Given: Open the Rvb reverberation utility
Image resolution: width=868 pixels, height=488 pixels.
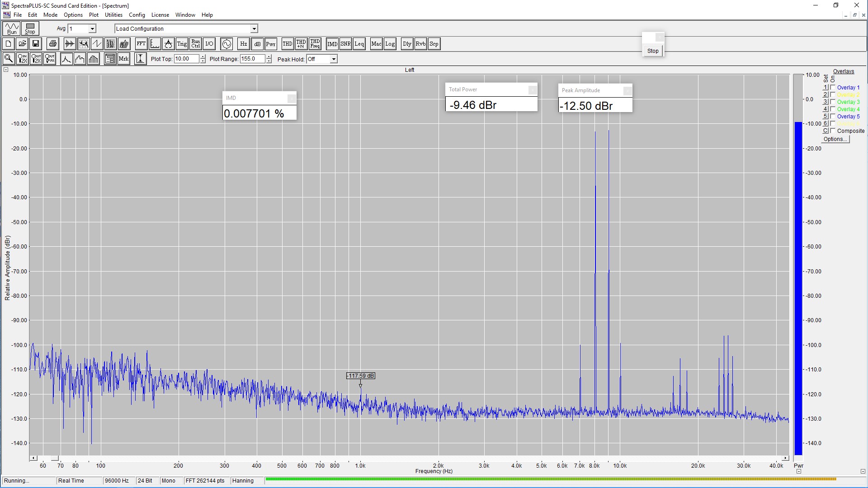Looking at the screenshot, I should click(x=420, y=44).
